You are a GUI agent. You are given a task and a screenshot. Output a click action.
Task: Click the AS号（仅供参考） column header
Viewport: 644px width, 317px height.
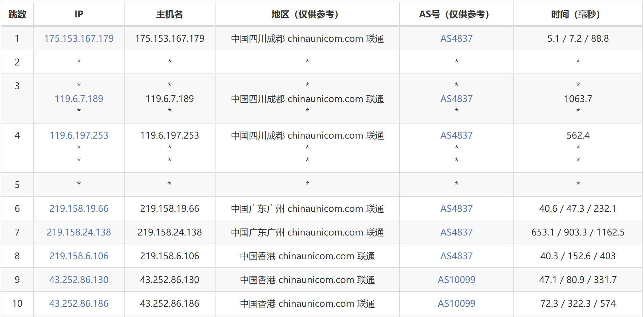pos(456,14)
